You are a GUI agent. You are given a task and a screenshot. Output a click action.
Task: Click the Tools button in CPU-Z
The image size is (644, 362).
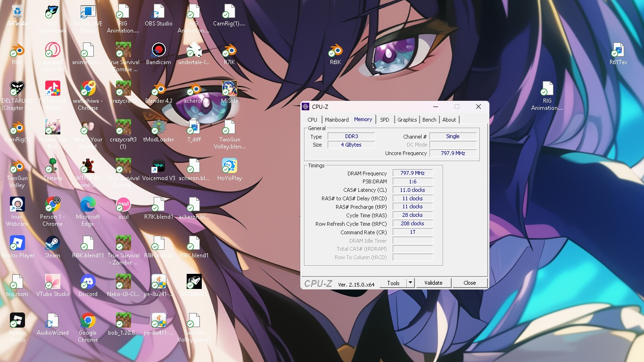[x=393, y=283]
